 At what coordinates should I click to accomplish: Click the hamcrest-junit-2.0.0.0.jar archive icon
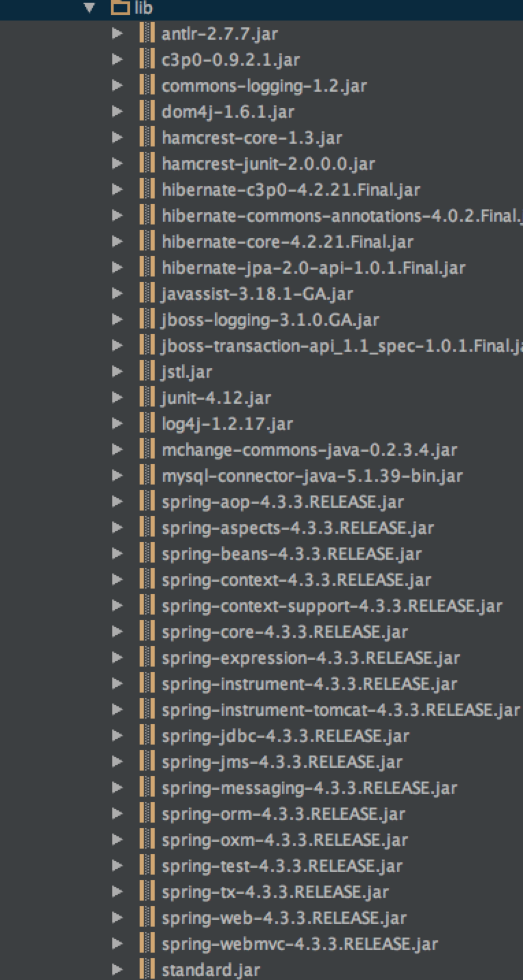[x=146, y=163]
